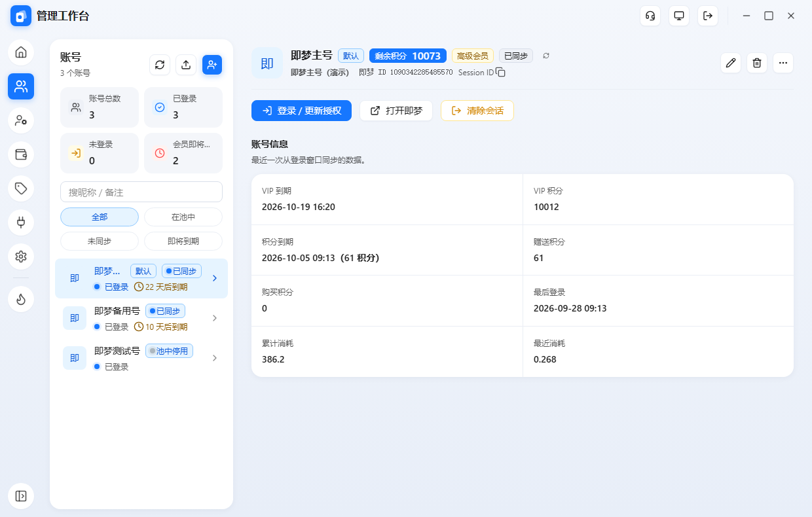Click chevron on the selected 即梦 account

tap(214, 278)
